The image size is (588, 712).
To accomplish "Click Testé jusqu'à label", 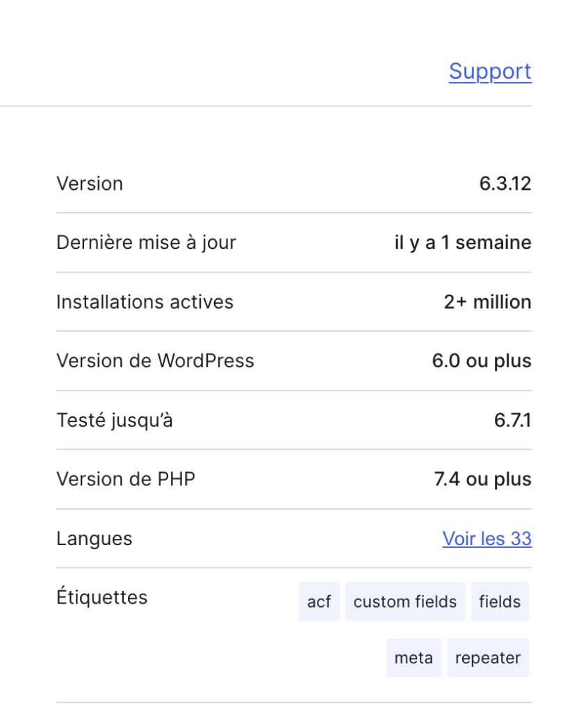I will click(x=114, y=419).
